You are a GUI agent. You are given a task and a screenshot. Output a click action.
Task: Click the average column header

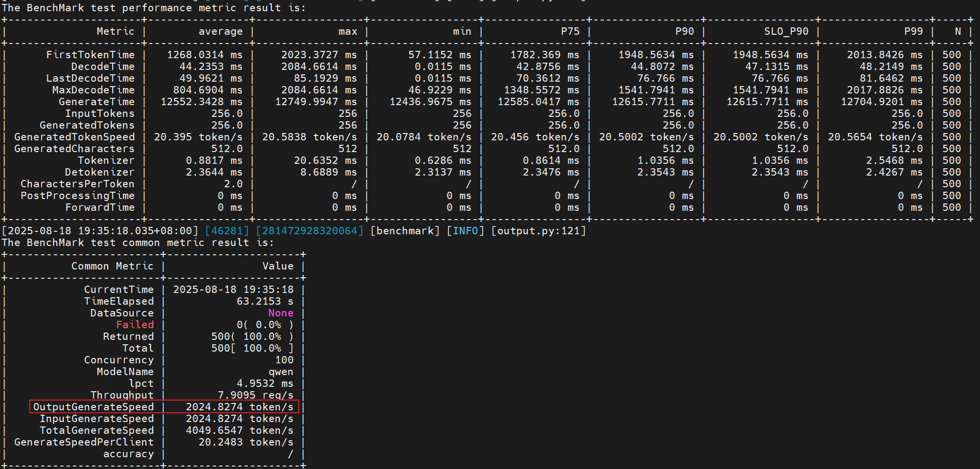(221, 31)
